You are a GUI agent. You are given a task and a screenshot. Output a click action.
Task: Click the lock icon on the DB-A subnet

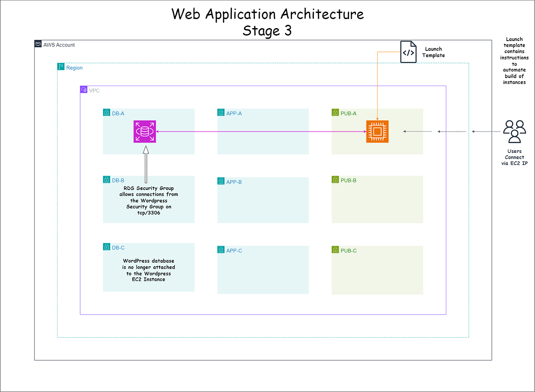point(107,112)
